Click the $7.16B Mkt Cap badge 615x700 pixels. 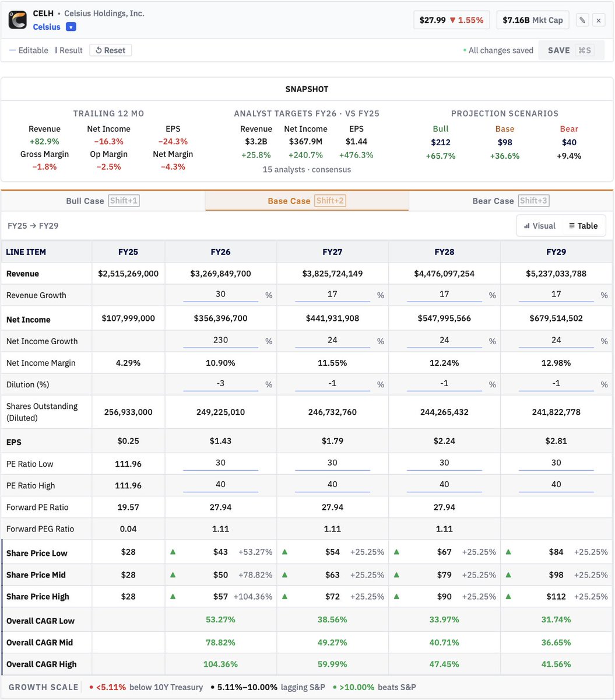coord(533,20)
